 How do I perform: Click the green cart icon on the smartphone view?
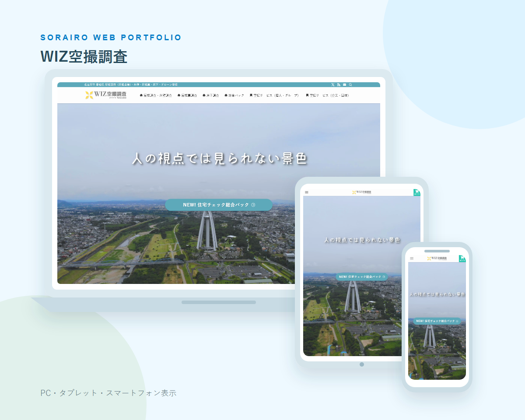[462, 259]
